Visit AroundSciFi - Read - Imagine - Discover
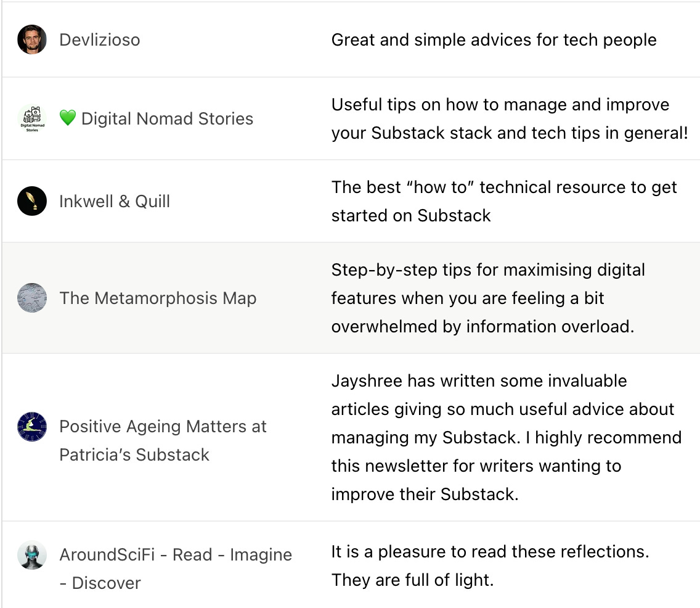Screen dimensions: 700x608 coord(176,569)
